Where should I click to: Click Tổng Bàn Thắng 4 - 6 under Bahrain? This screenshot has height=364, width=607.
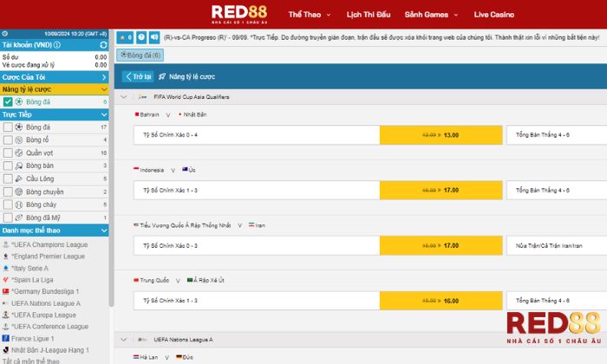tap(542, 135)
